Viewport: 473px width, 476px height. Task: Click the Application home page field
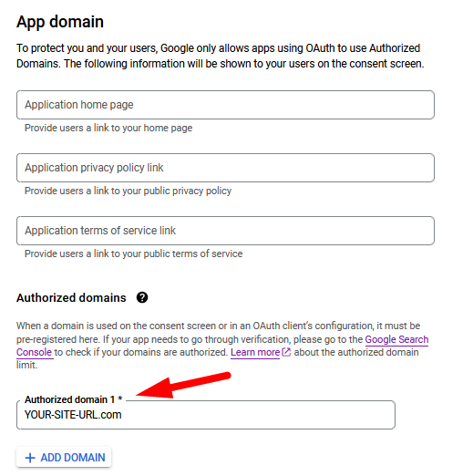click(x=225, y=105)
